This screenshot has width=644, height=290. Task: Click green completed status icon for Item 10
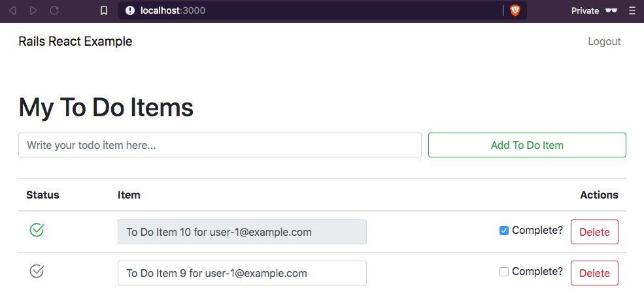(x=37, y=229)
